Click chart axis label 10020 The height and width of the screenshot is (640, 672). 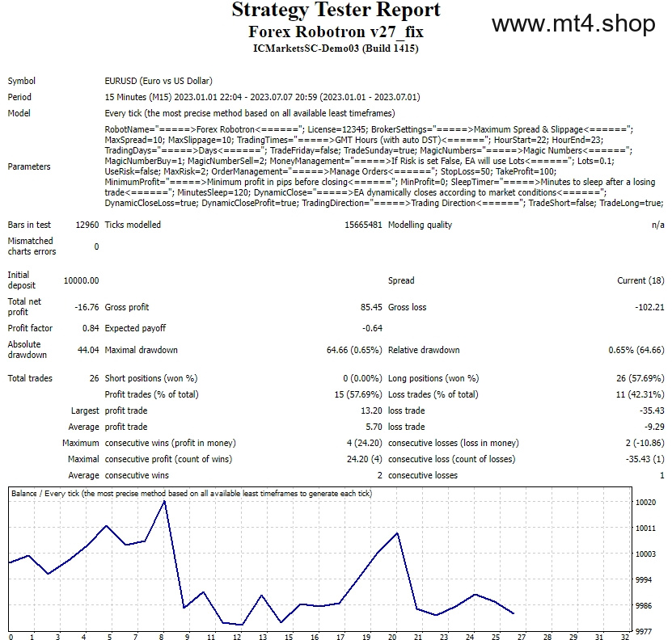[645, 503]
